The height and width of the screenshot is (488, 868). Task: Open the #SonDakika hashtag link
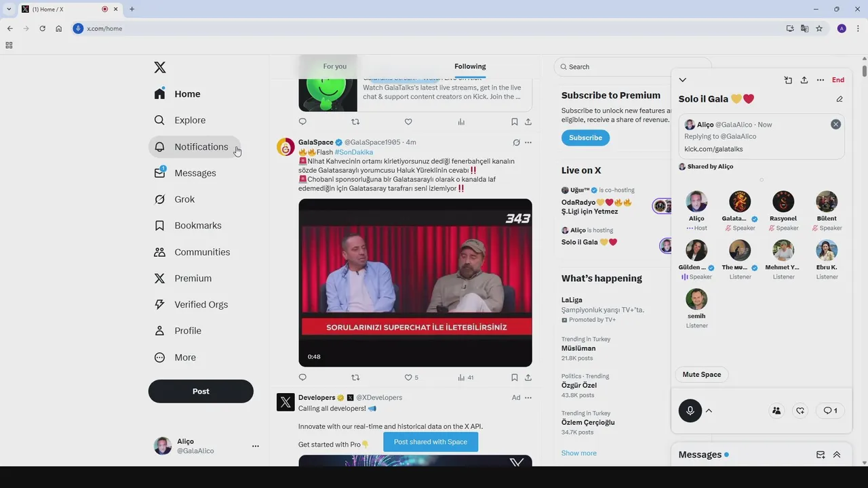(354, 152)
